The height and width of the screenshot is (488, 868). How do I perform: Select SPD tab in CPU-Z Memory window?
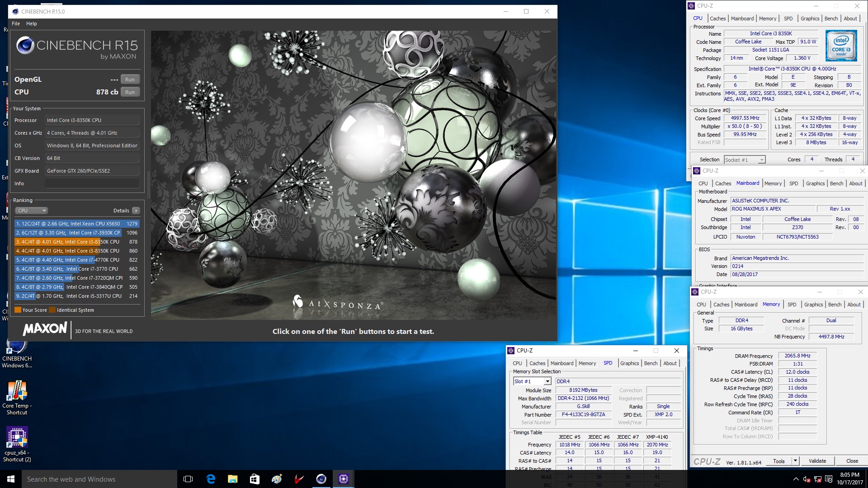[792, 305]
